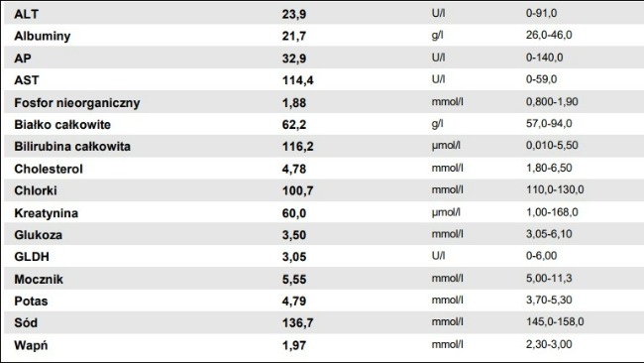
Task: Select the Chlorki reference range 110,0-130,0
Action: pyautogui.click(x=555, y=189)
